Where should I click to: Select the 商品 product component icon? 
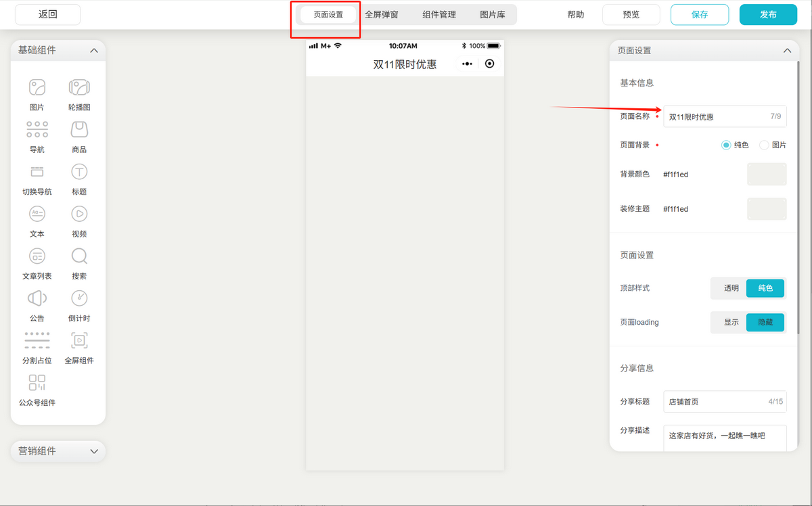tap(79, 130)
